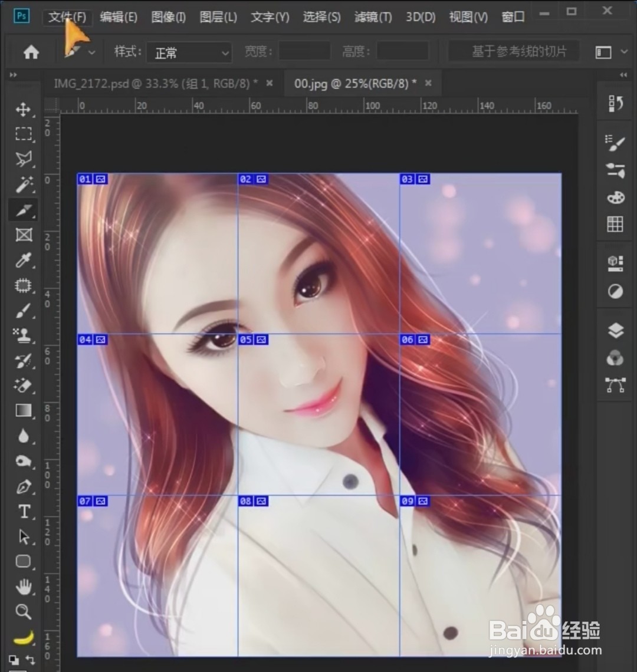This screenshot has height=672, width=637.
Task: Select the Move tool
Action: tap(23, 109)
